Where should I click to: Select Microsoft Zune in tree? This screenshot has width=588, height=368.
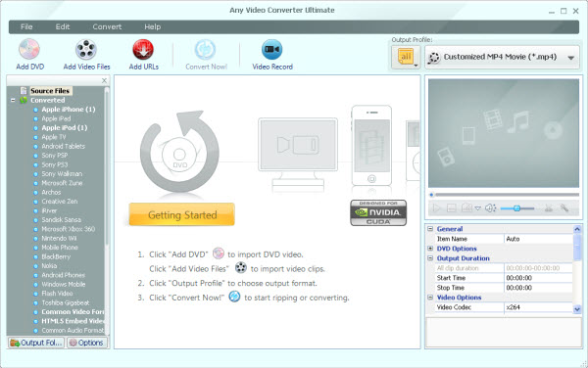62,183
